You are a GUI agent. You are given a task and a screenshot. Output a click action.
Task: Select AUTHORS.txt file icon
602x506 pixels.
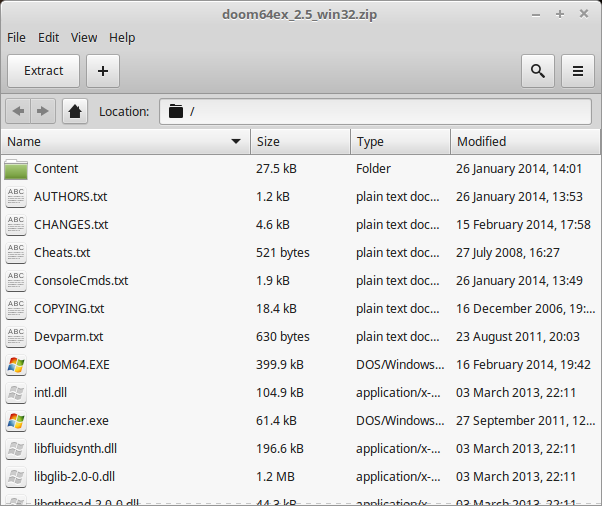(16, 197)
